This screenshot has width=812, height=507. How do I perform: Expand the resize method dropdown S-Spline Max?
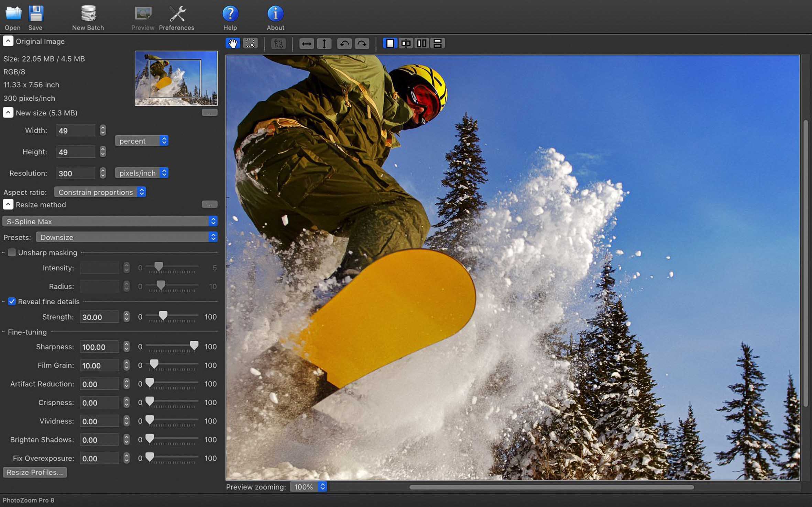[x=109, y=221]
